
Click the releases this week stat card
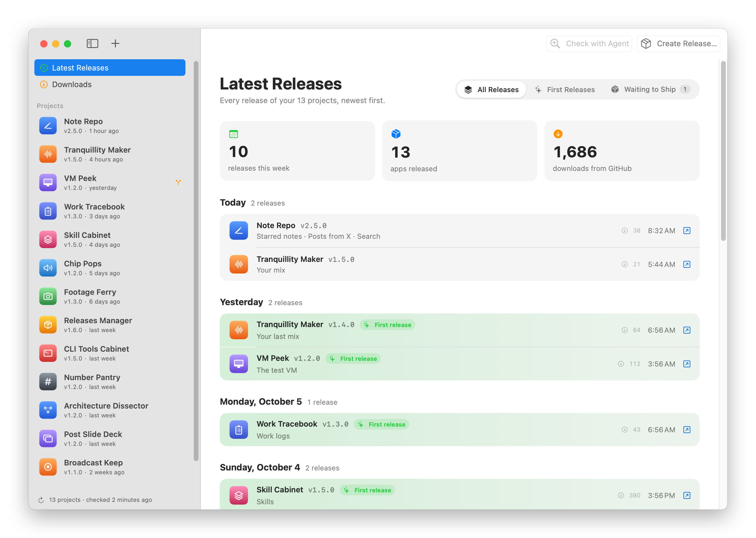(x=297, y=151)
